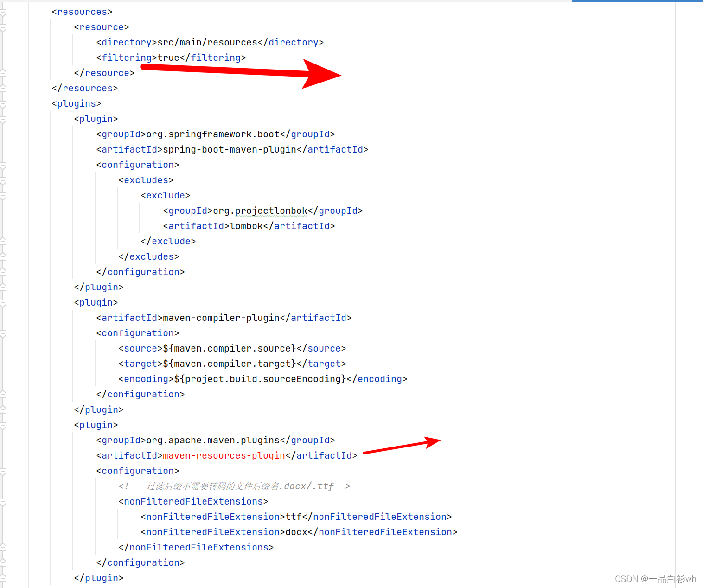This screenshot has width=703, height=588.
Task: Collapse the <plugins> block fold marker
Action: (x=3, y=104)
